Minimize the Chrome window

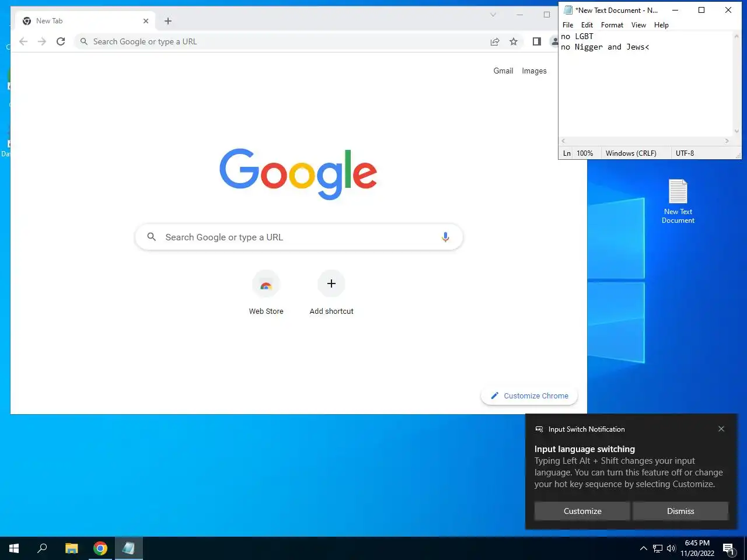[519, 15]
